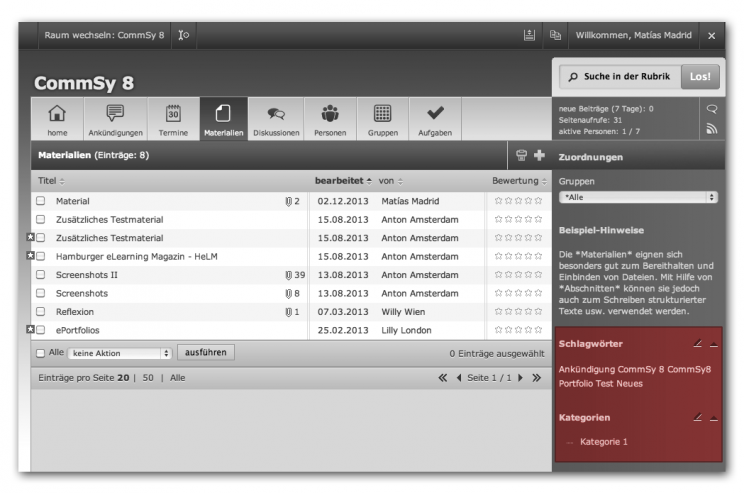Viewport: 744px width, 493px height.
Task: Open the keine Aktion dropdown
Action: coord(120,353)
